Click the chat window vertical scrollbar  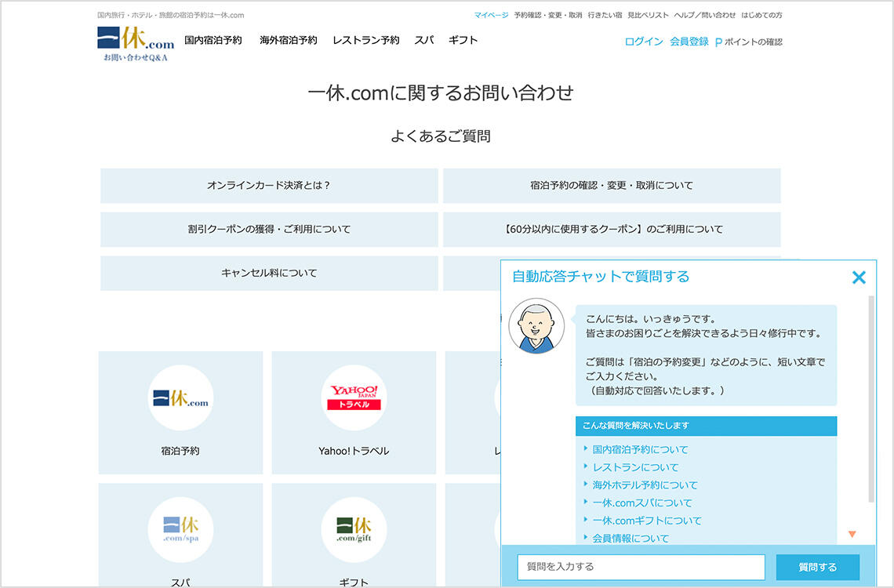click(x=870, y=399)
